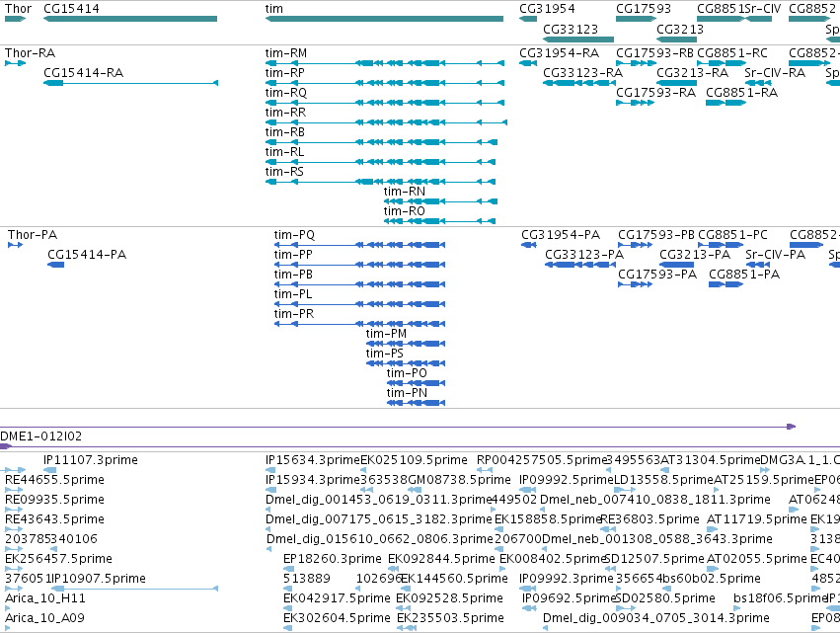Select the 'tim-RP' transcript label
This screenshot has width=840, height=633.
(285, 73)
